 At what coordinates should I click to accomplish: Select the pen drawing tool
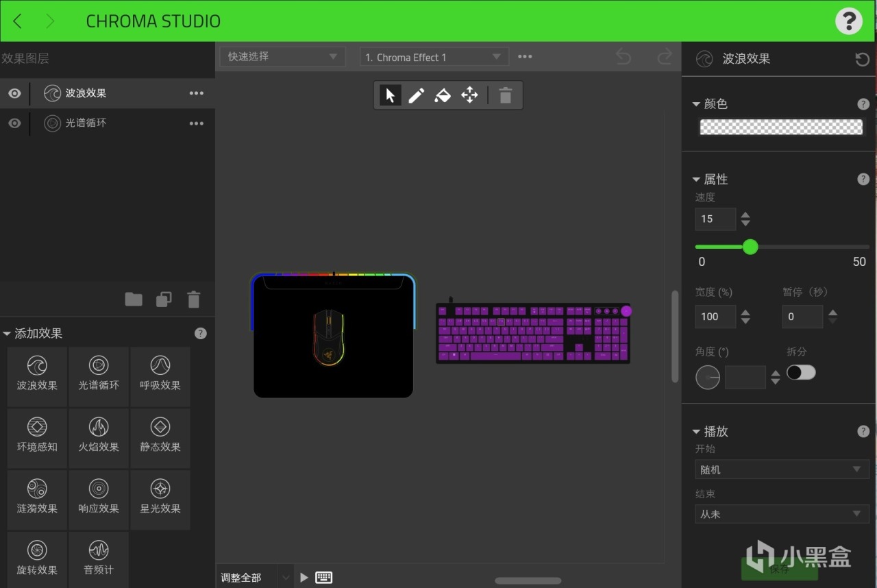click(417, 95)
